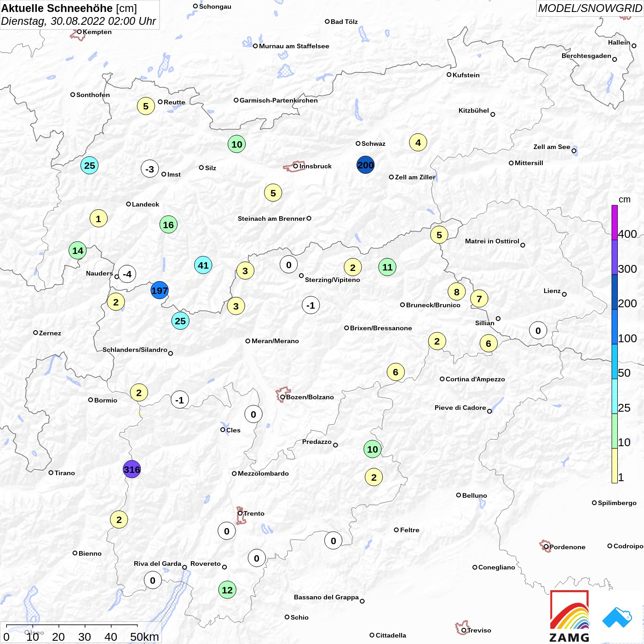
Task: Select the blue 100–200 legend color
Action: pos(615,327)
